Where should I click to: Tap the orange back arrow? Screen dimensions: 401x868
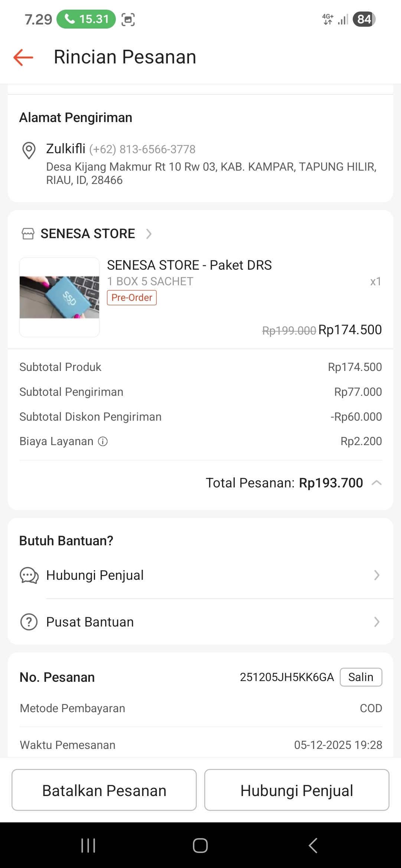point(23,57)
